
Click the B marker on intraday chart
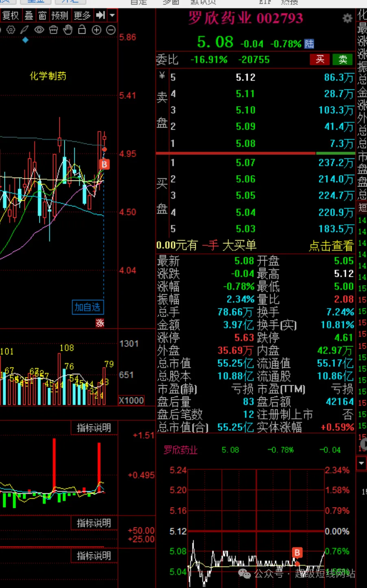(x=297, y=553)
